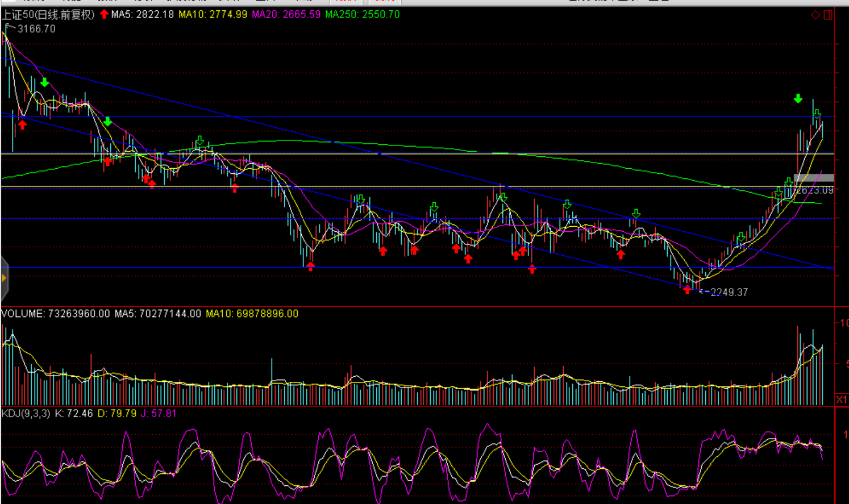Click the 2249.37 low price marker
Screen dimensions: 849x504
[729, 293]
